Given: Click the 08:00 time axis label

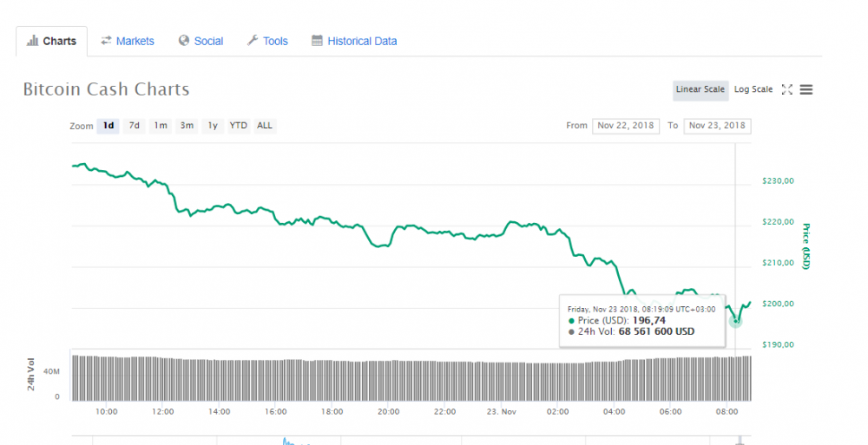Looking at the screenshot, I should coord(727,412).
